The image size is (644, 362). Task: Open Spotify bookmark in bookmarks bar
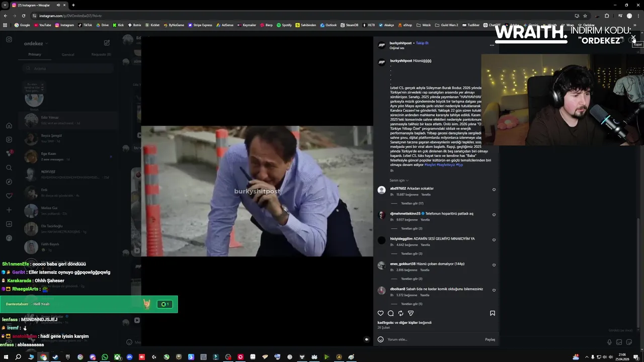point(284,25)
